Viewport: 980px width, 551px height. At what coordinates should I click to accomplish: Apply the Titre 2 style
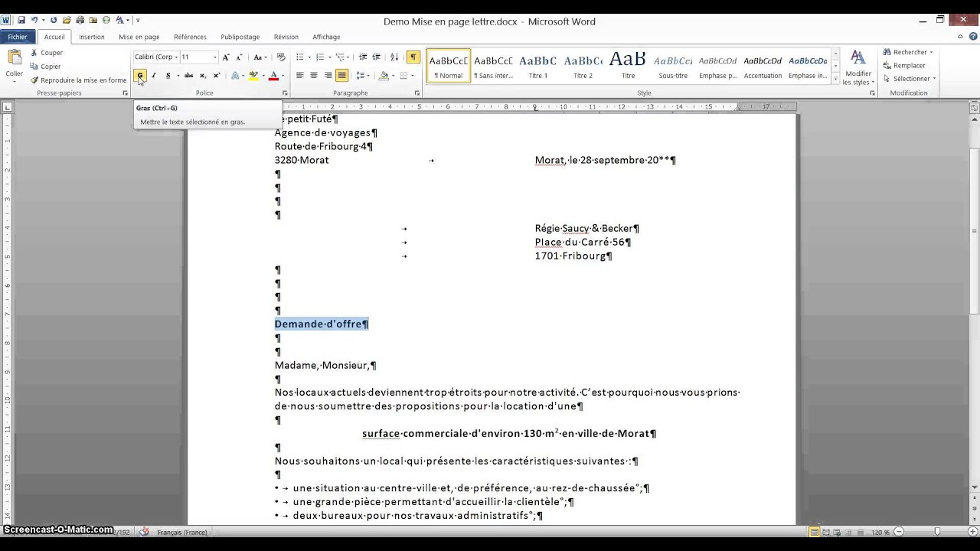pos(583,66)
